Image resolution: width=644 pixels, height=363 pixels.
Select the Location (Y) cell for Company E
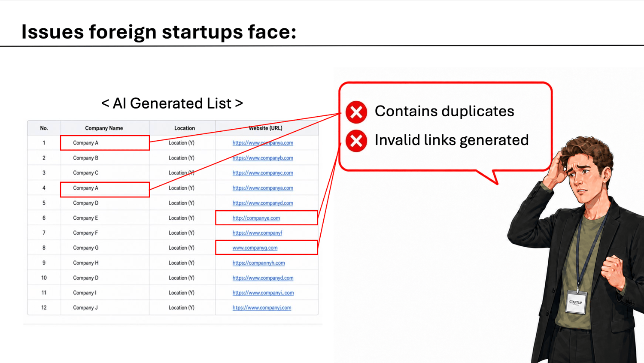(x=182, y=218)
